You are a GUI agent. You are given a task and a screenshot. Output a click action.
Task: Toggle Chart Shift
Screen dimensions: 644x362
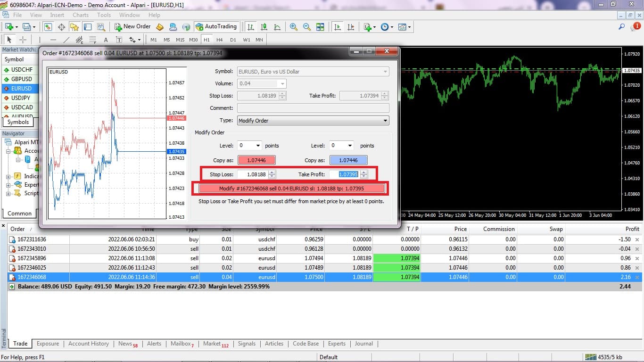coord(351,27)
